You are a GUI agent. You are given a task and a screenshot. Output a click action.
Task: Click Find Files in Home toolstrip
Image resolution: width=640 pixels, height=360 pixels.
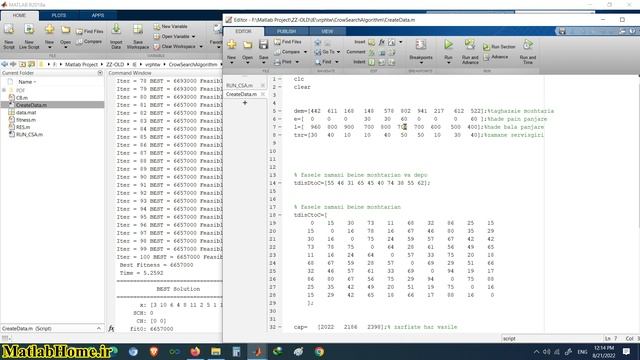click(x=89, y=31)
